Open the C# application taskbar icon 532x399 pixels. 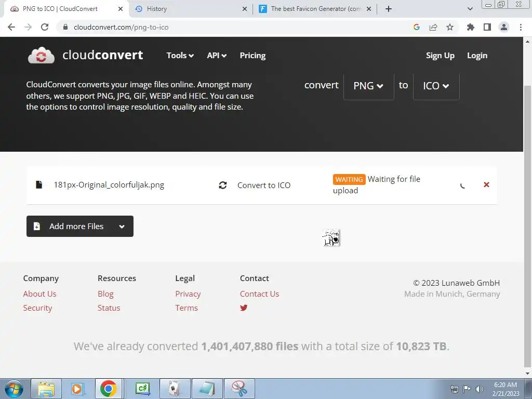[x=142, y=389]
